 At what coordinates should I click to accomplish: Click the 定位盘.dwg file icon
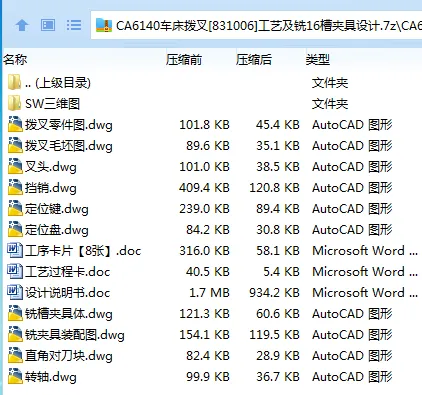pos(15,229)
